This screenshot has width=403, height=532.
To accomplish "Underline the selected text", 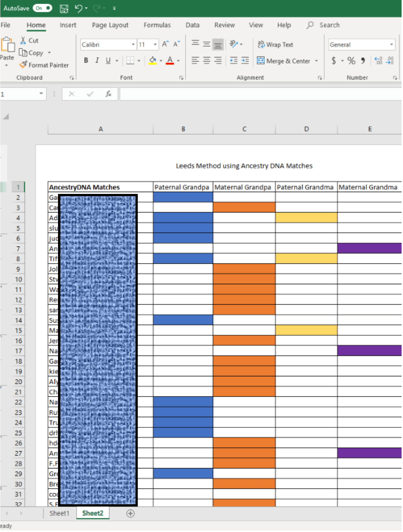I will tap(108, 60).
